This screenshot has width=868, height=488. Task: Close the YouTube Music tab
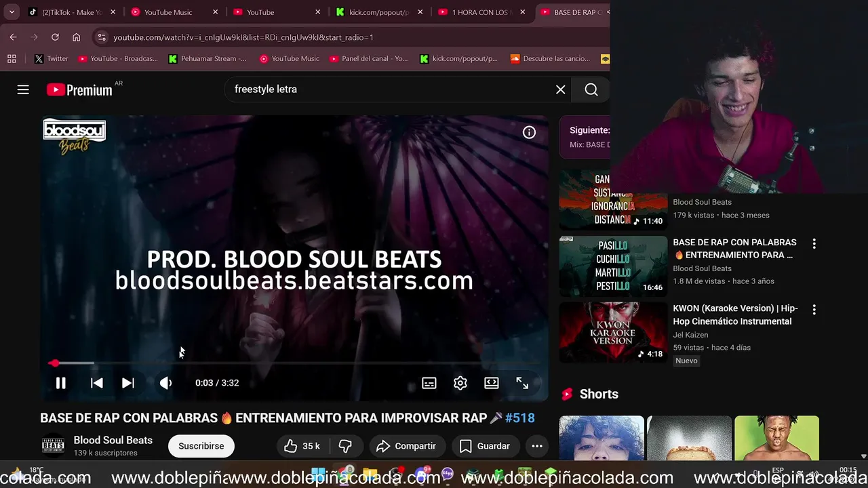point(216,12)
